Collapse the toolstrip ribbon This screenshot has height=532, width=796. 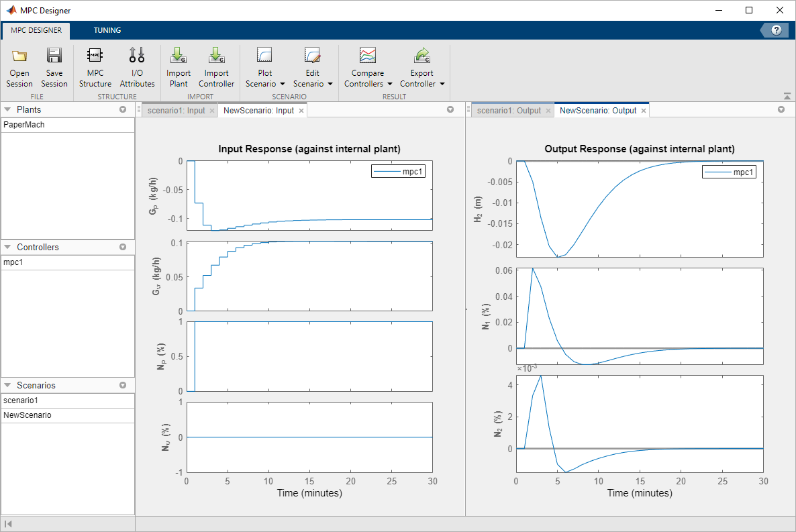[787, 95]
